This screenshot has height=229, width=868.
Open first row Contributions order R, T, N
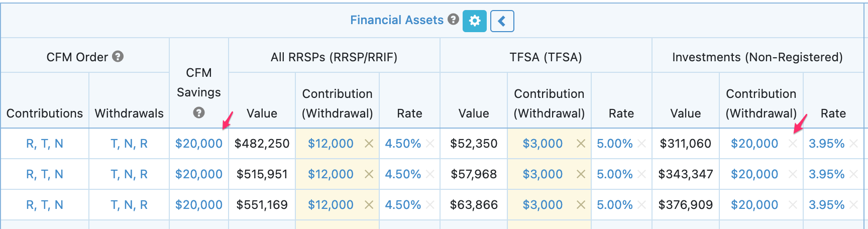click(45, 144)
